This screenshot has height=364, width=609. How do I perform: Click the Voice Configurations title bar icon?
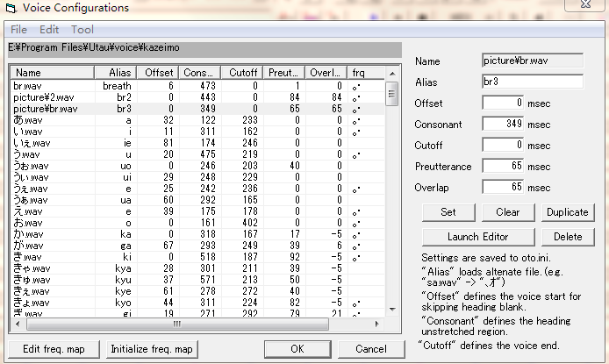click(11, 8)
